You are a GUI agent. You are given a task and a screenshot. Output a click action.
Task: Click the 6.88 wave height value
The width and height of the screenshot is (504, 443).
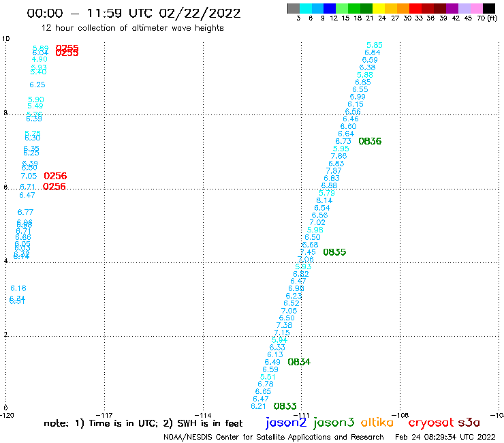point(329,185)
